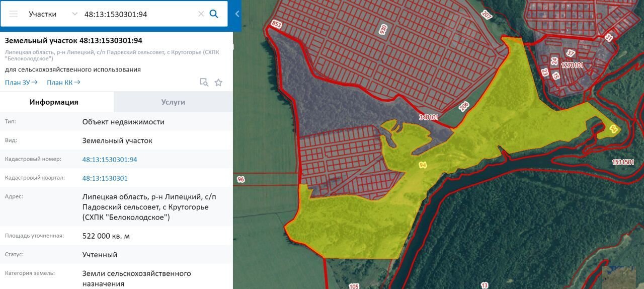This screenshot has height=289, width=644.
Task: Expand the Участки search type dropdown
Action: 75,14
